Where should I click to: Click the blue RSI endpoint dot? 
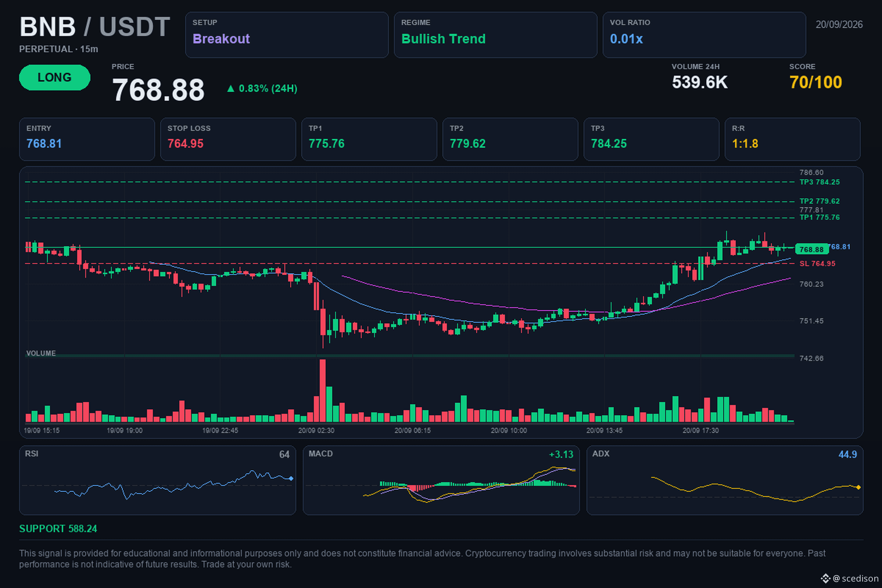click(x=291, y=478)
